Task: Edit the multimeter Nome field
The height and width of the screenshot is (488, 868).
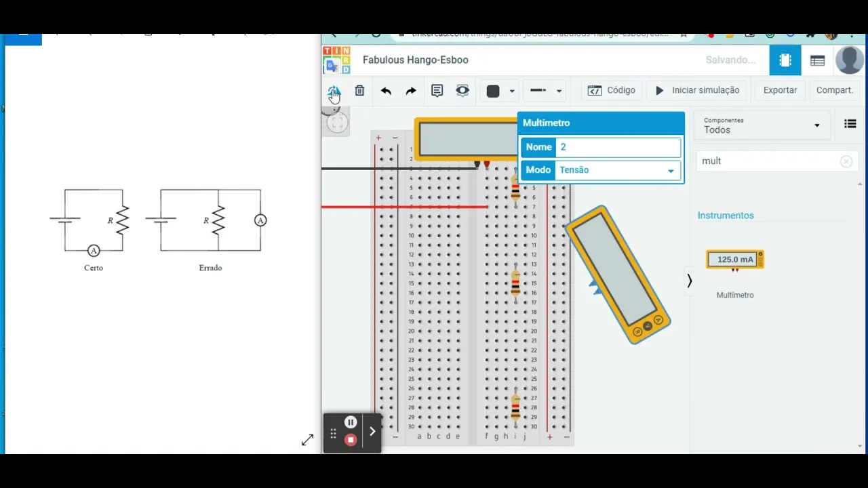Action: pyautogui.click(x=618, y=147)
